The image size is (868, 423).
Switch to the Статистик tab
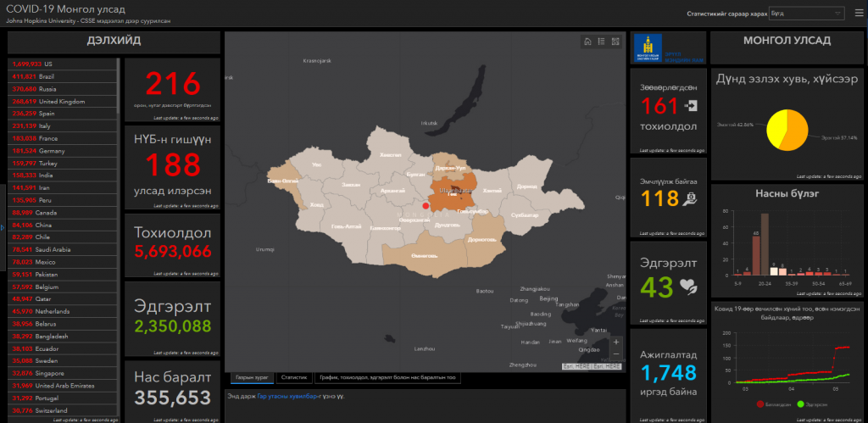(294, 377)
